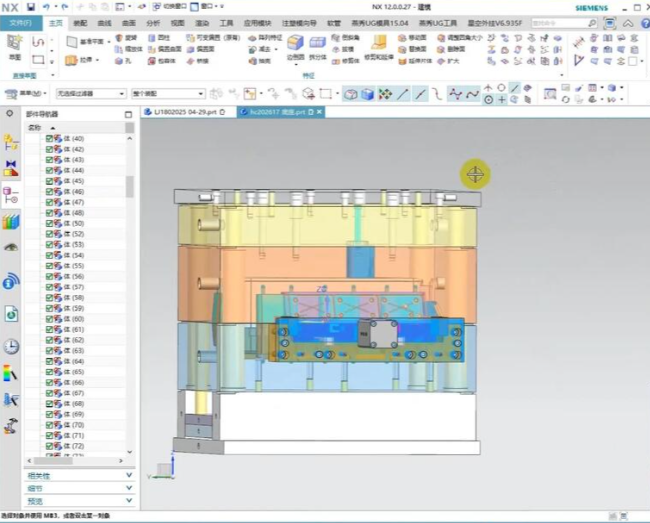Screen dimensions: 650x523
Task: Select the 修剪和延伸 trim and extend tool
Action: click(378, 48)
